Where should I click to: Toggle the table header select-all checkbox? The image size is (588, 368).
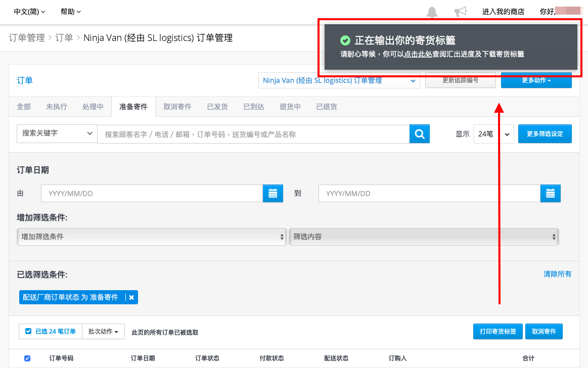click(27, 358)
